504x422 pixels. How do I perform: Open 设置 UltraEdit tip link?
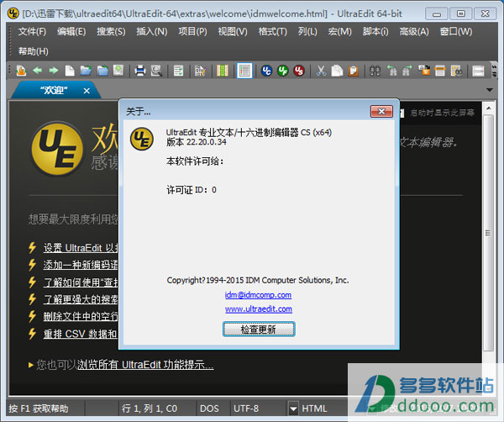tap(81, 248)
